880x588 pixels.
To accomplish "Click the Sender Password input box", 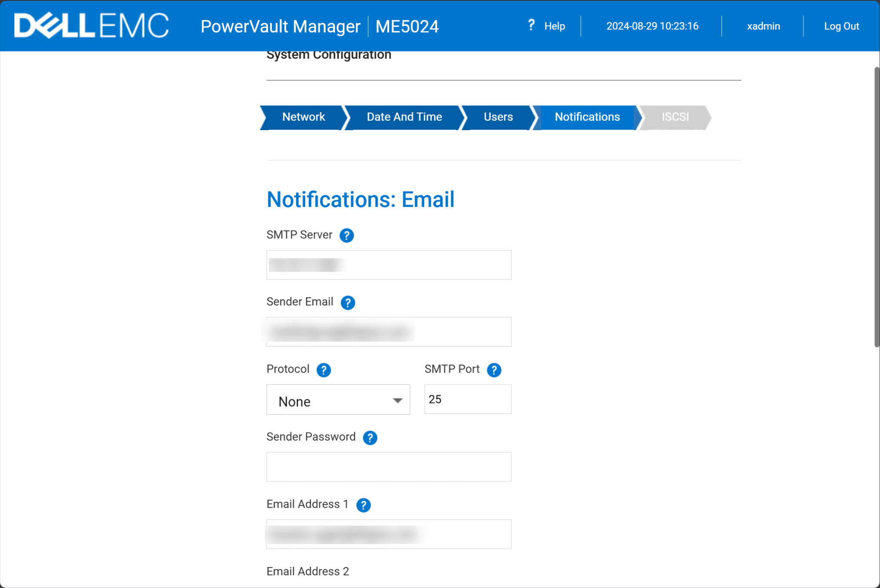I will point(388,466).
